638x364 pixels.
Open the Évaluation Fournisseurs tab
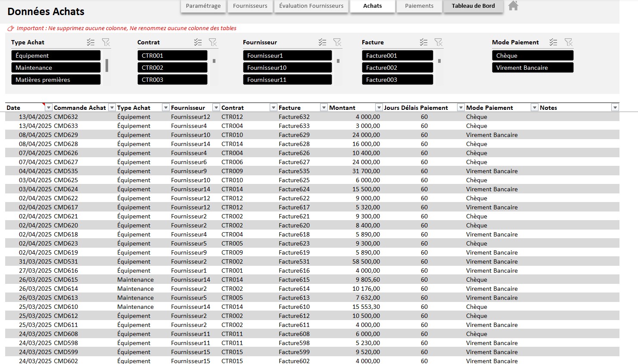point(311,6)
